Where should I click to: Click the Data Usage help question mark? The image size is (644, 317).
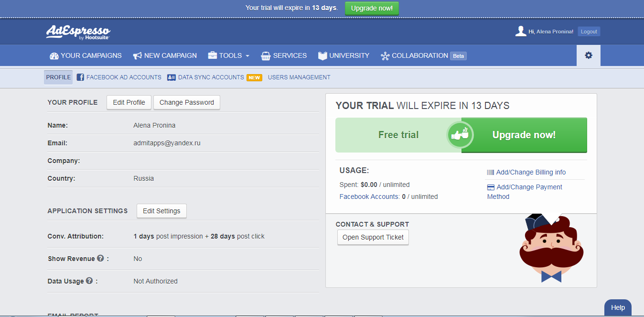[x=89, y=281]
